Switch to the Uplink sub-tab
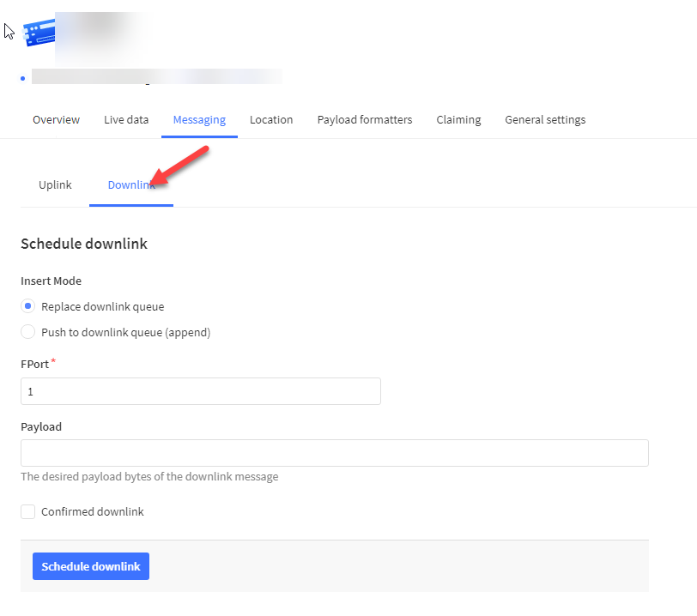 (55, 185)
